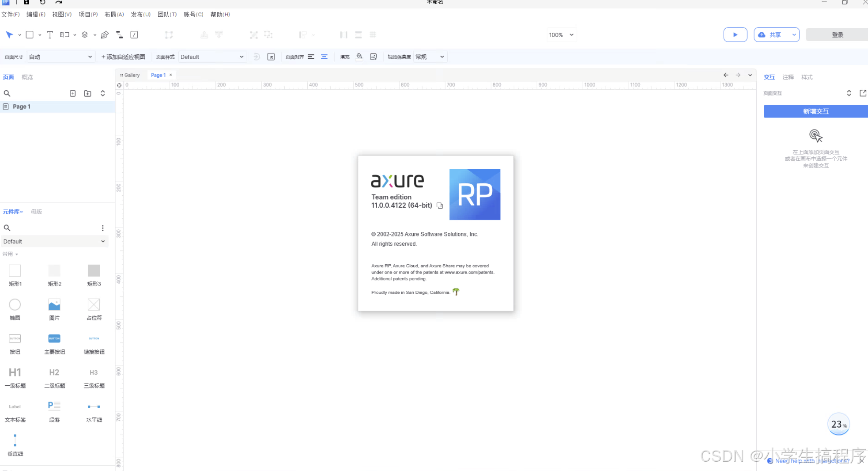868x471 pixels.
Task: Set page alignment to center
Action: tap(324, 57)
